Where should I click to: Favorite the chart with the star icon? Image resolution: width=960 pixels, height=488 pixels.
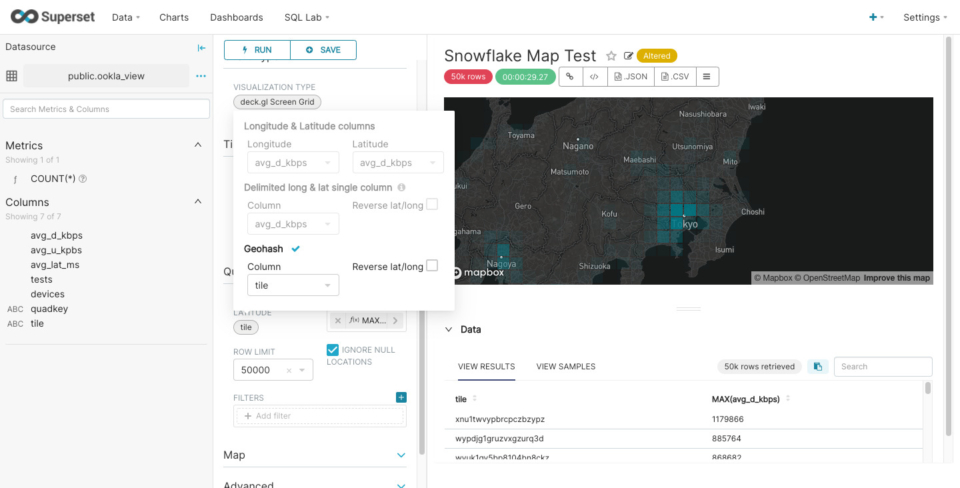[x=611, y=56]
